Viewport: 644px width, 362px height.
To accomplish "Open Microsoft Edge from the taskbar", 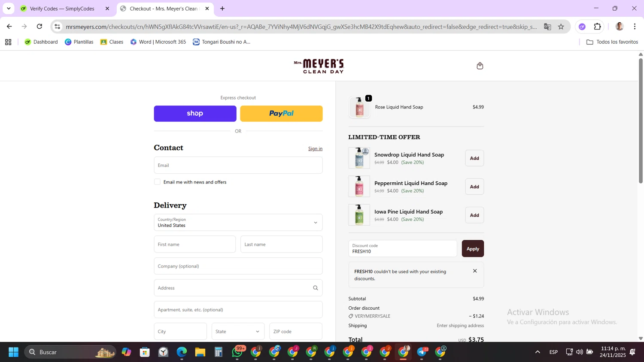I will pos(182,352).
